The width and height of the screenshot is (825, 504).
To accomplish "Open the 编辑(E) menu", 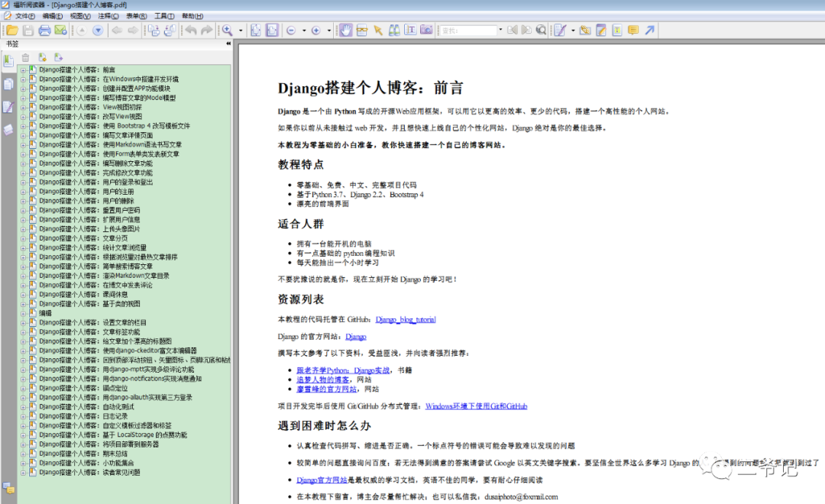I will (52, 16).
